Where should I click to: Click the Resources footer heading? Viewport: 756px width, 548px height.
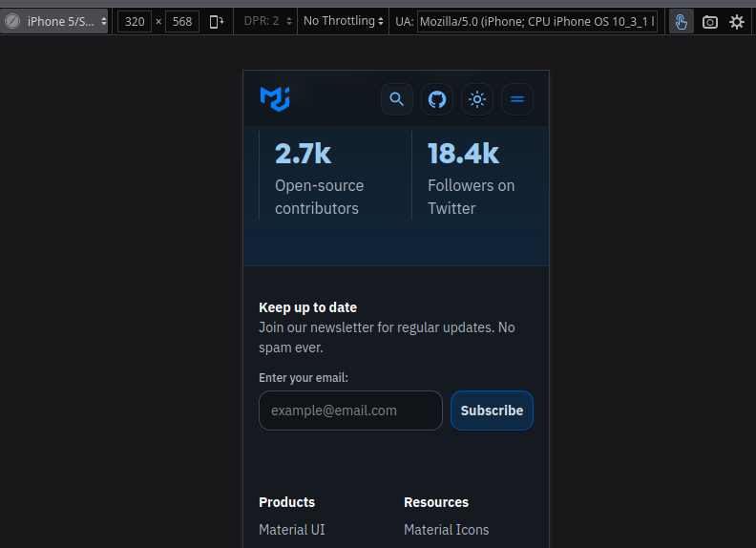(436, 502)
